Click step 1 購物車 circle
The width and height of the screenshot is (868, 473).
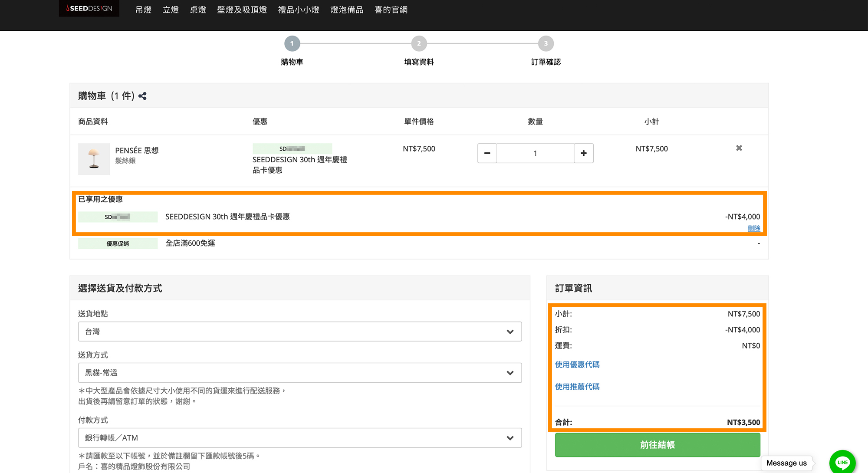coord(292,43)
